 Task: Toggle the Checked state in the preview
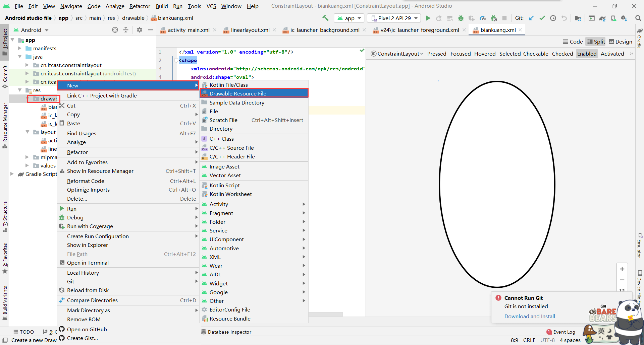562,54
